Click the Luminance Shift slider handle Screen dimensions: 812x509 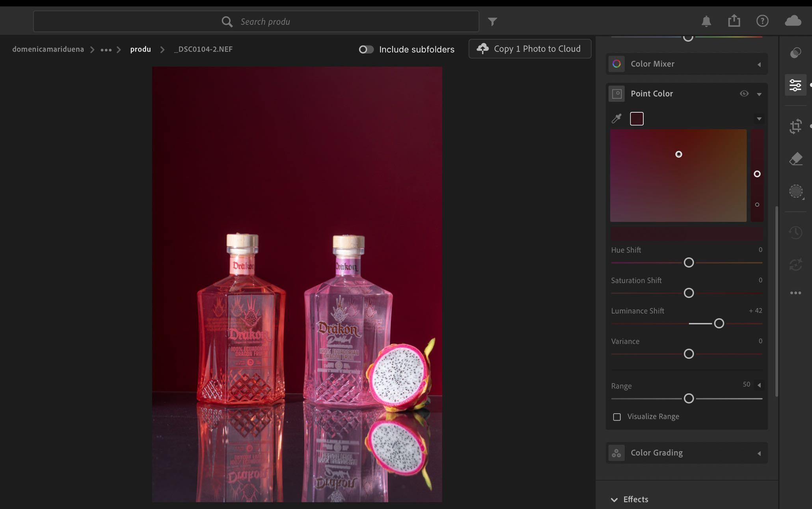point(719,323)
